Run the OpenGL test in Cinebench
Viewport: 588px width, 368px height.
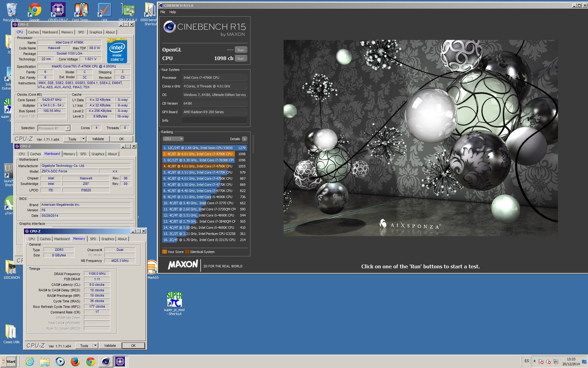pos(241,50)
